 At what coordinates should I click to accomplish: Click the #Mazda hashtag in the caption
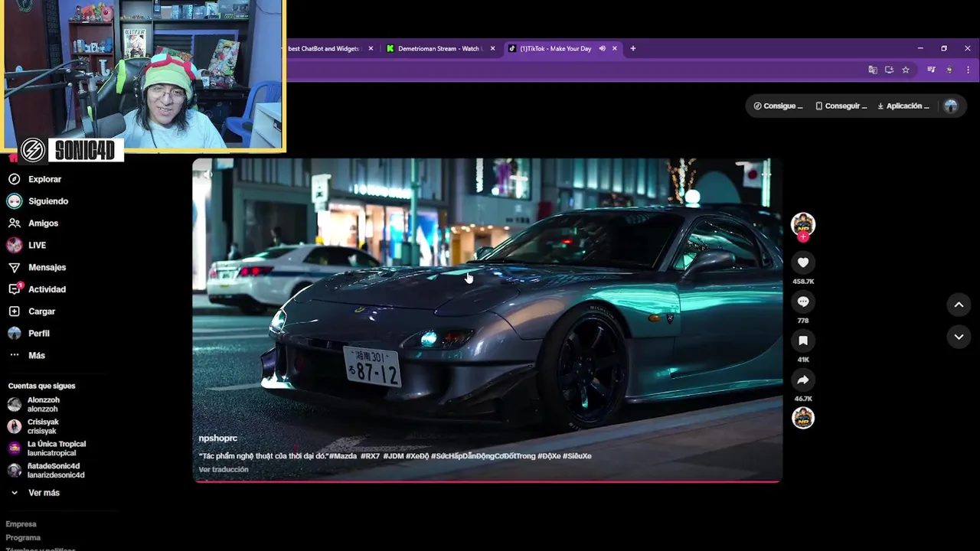tap(343, 456)
